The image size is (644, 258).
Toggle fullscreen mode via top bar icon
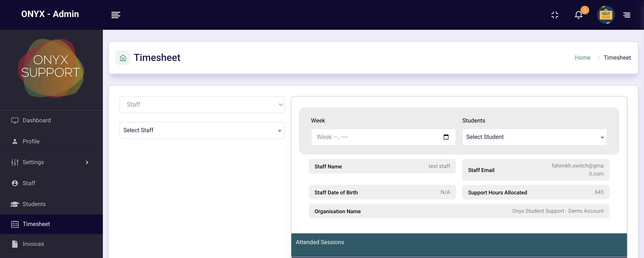coord(555,15)
